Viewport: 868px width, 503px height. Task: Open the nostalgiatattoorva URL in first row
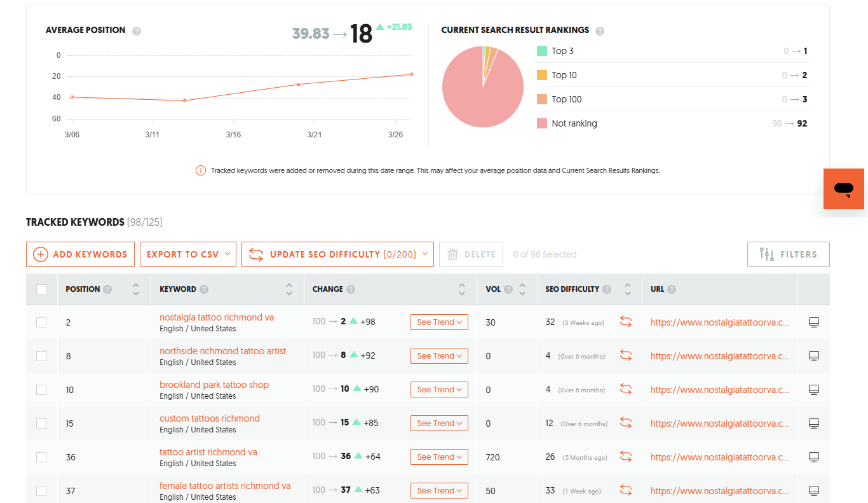[720, 322]
